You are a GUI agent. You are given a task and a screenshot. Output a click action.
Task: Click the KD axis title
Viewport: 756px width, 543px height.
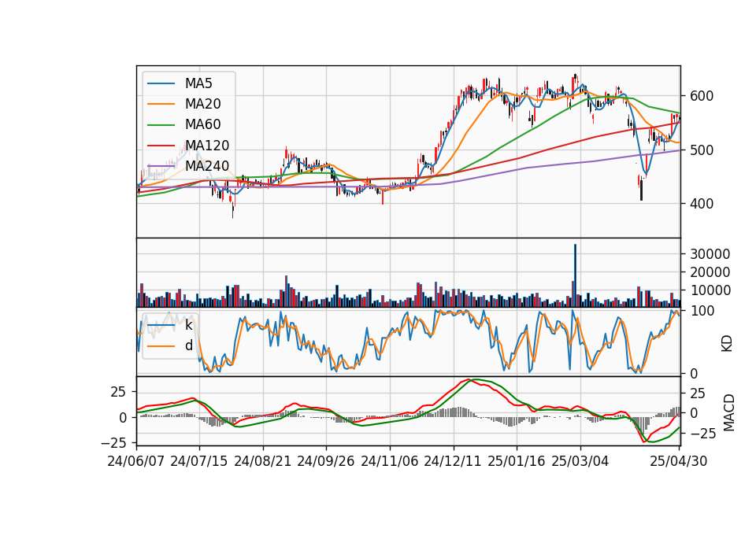click(727, 343)
